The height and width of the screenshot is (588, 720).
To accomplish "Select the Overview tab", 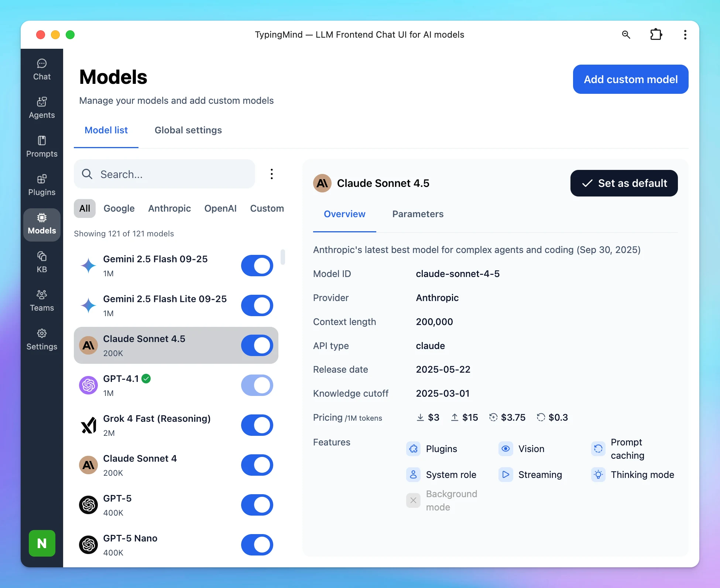I will [344, 214].
